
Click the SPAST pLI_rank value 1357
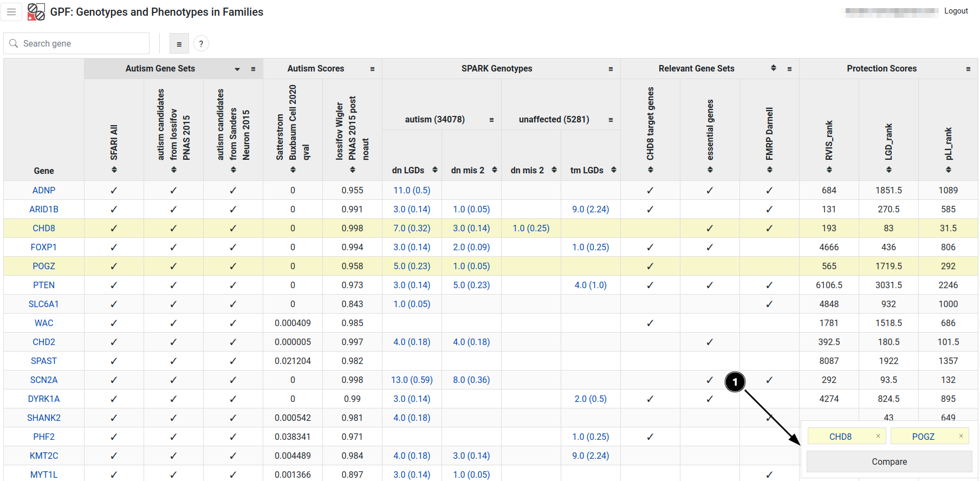point(948,361)
